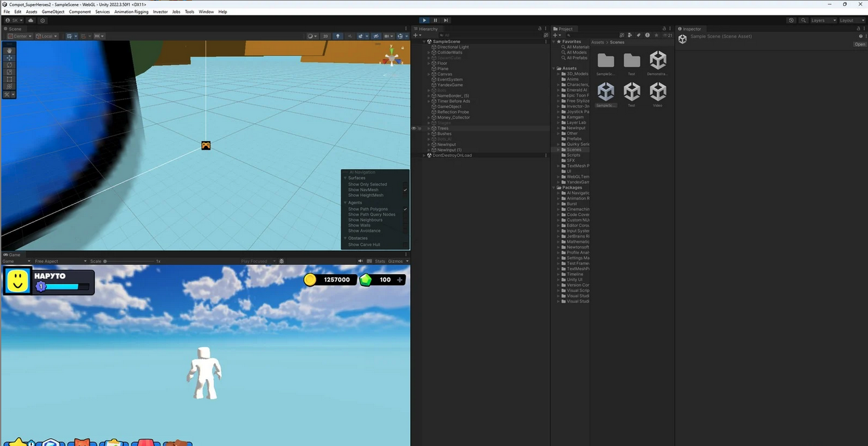868x446 pixels.
Task: Switch to the Scene tab
Action: click(x=15, y=28)
